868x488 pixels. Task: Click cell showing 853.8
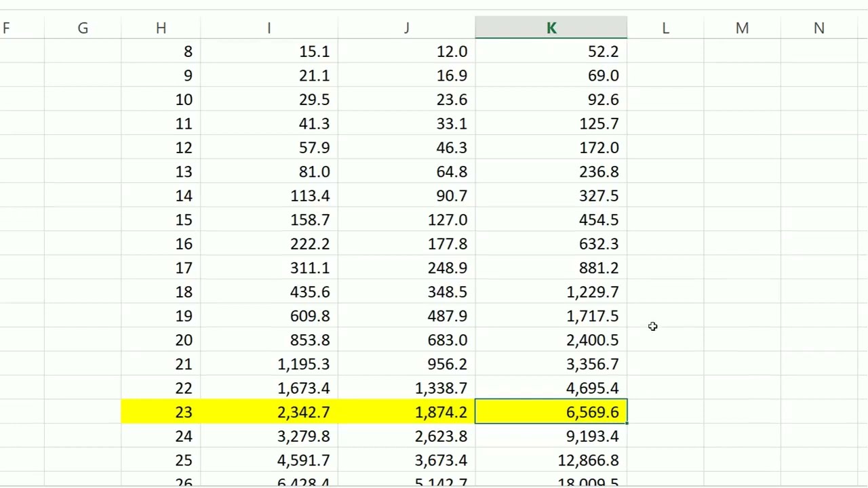(x=269, y=340)
